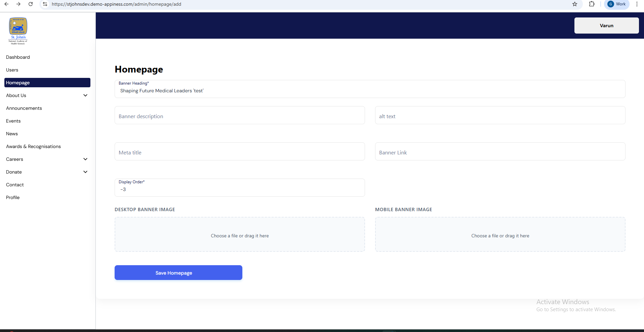Screen dimensions: 644x332
Task: Select the Desktop Banner Image upload area
Action: coord(240,235)
